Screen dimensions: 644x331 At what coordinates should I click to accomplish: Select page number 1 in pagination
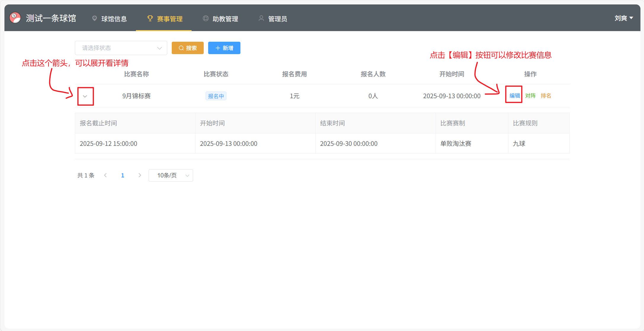123,175
